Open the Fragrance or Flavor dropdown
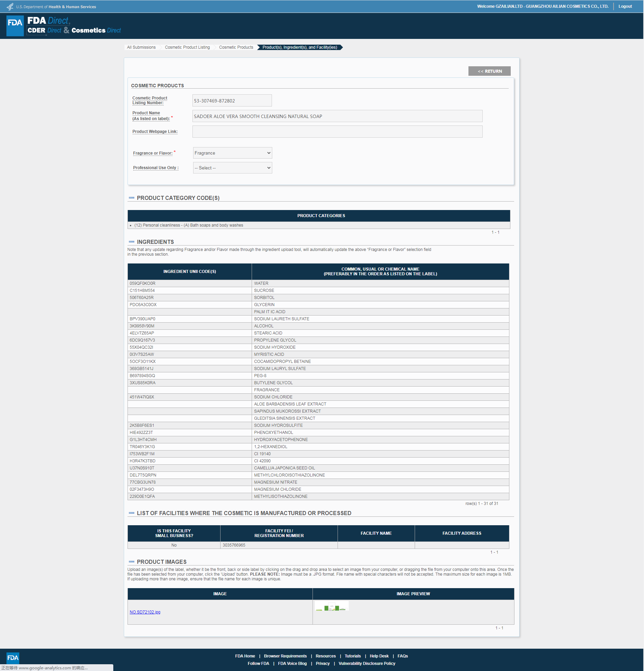644x671 pixels. [232, 153]
